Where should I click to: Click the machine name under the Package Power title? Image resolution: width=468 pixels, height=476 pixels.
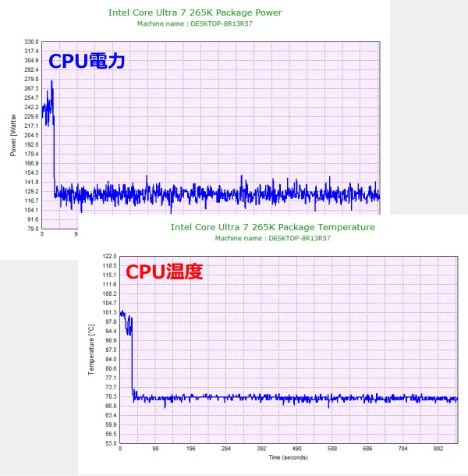pos(194,23)
